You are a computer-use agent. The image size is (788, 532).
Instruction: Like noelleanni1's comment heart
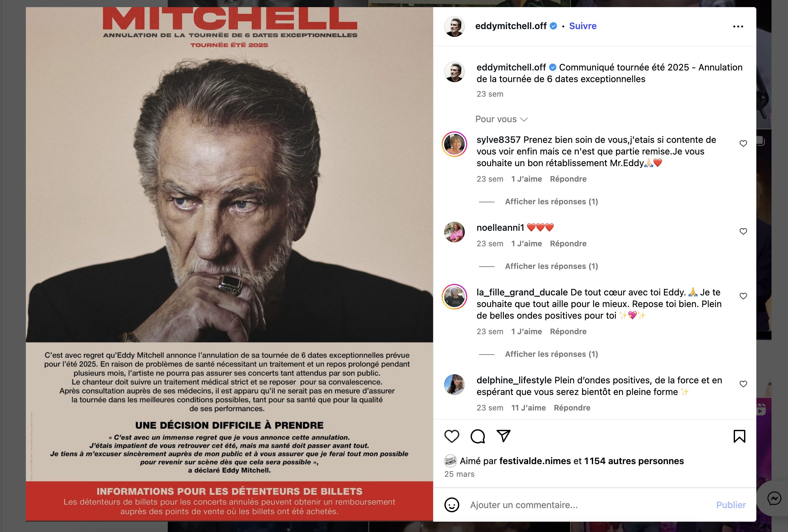pos(743,231)
